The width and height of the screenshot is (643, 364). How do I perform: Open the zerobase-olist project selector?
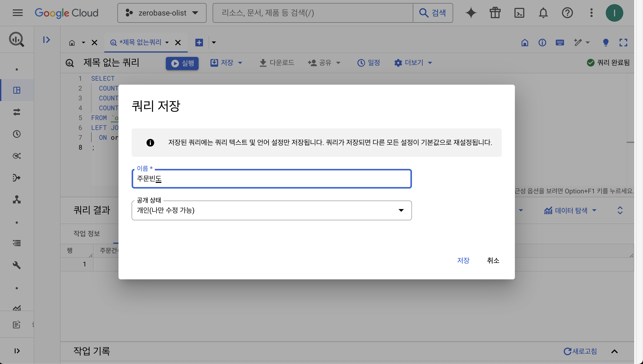(x=162, y=13)
